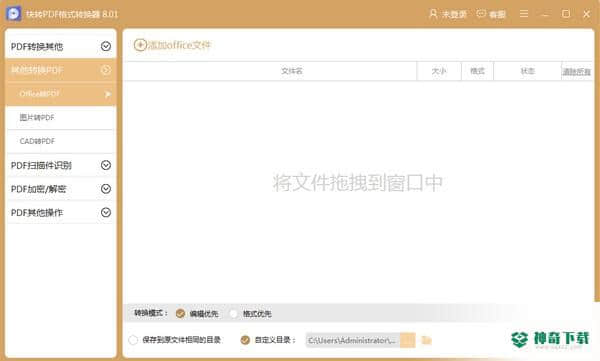600x361 pixels.
Task: Close the PDF converter window
Action: [x=587, y=14]
